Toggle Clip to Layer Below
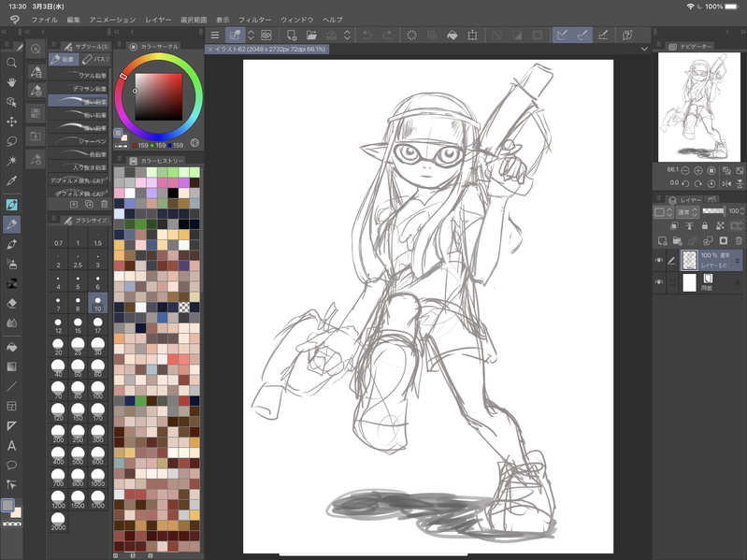The image size is (747, 560). point(674,225)
